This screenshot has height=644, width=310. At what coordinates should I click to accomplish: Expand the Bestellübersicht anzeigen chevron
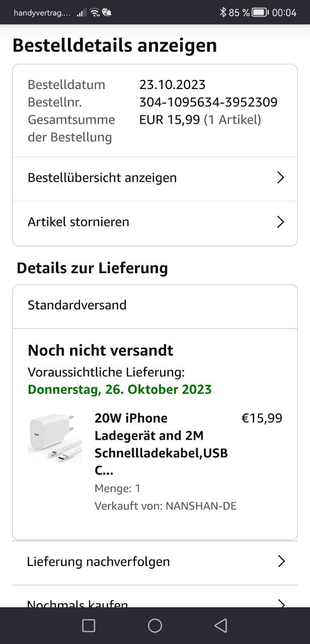(281, 178)
